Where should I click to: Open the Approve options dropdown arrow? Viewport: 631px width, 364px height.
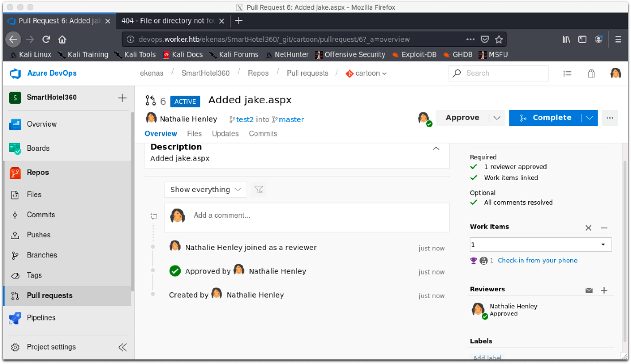pos(497,118)
